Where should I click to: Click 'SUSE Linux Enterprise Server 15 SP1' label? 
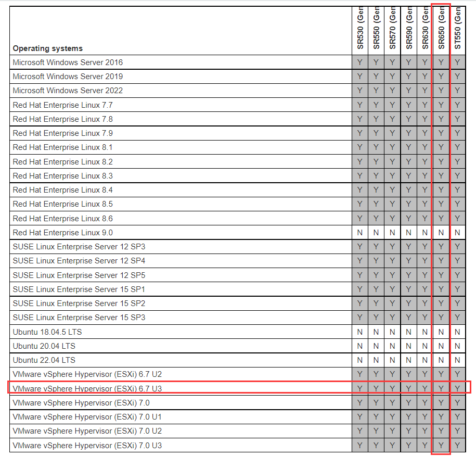[79, 289]
